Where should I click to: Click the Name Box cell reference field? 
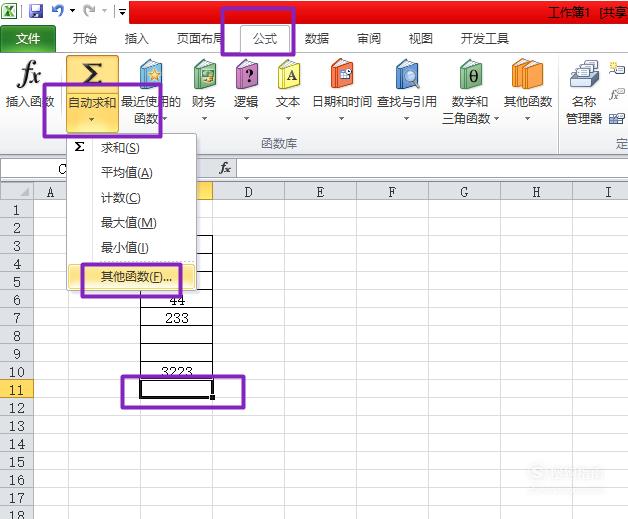[34, 169]
